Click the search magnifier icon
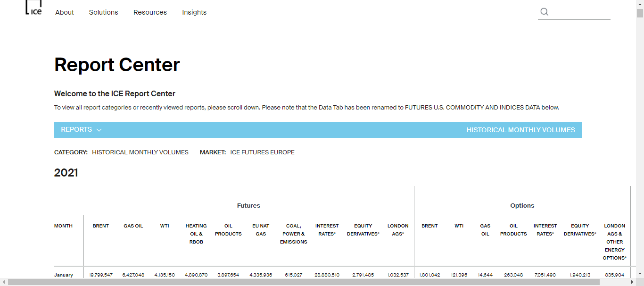This screenshot has width=644, height=286. (545, 12)
